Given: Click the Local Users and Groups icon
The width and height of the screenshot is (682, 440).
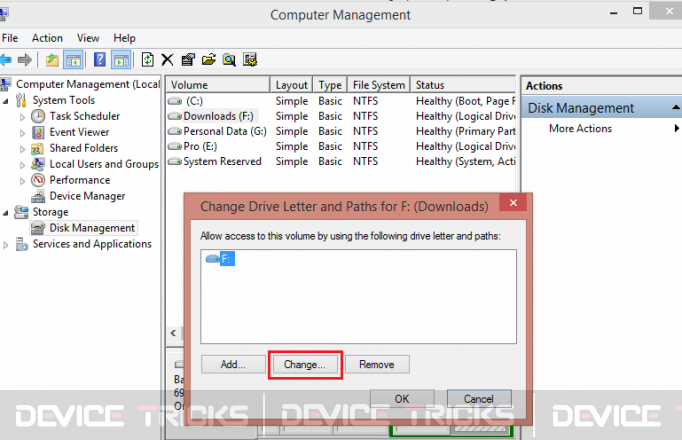Looking at the screenshot, I should tap(38, 164).
